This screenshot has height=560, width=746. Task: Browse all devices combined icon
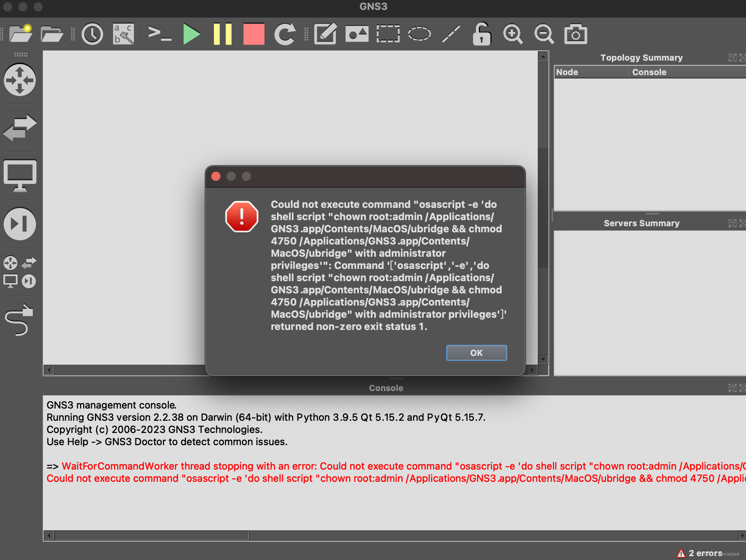coord(20,272)
